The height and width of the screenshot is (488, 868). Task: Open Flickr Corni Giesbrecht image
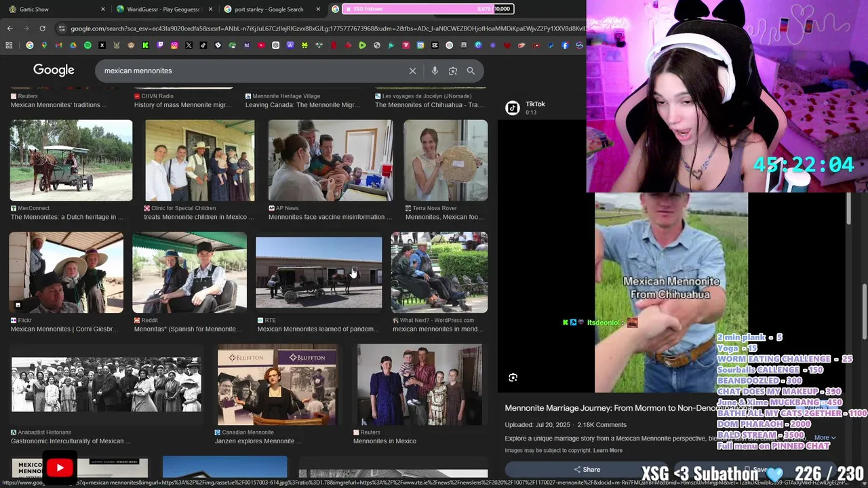coord(66,272)
